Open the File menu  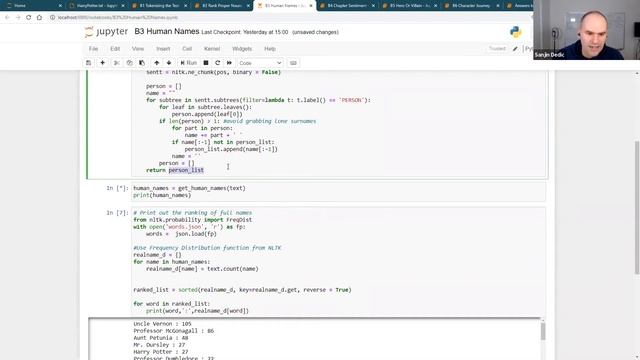tap(93, 49)
